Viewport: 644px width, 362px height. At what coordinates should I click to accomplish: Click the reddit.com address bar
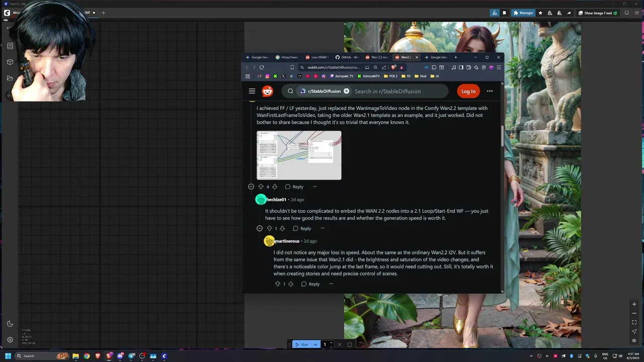point(333,67)
